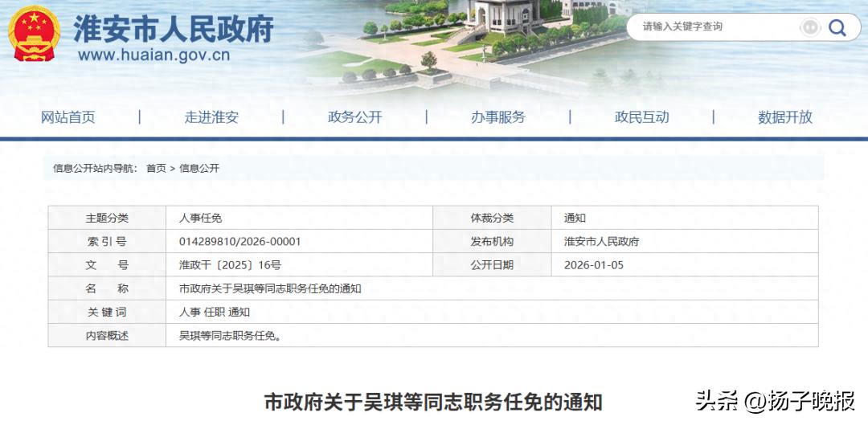This screenshot has height=425, width=868.
Task: Click the national emblem logo
Action: click(x=34, y=34)
